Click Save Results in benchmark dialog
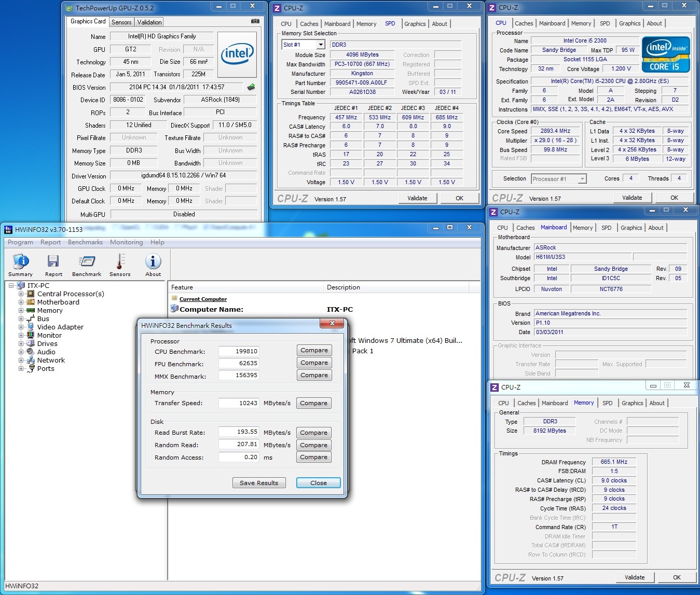The width and height of the screenshot is (700, 595). (259, 482)
